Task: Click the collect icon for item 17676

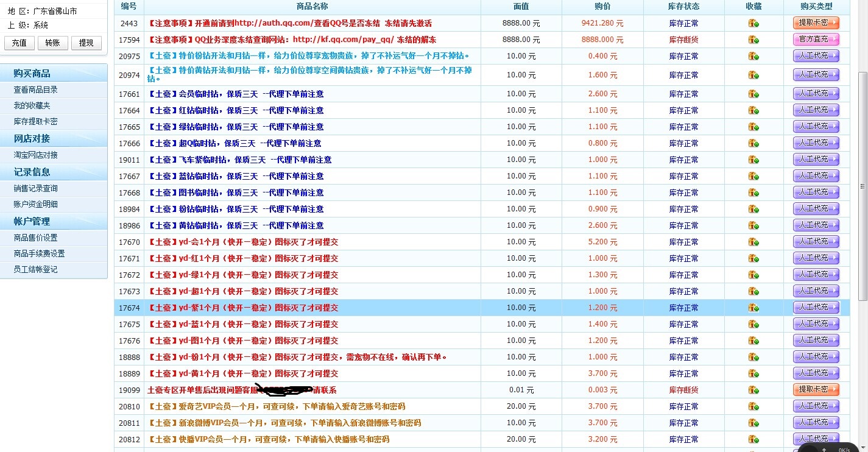Action: [x=753, y=341]
